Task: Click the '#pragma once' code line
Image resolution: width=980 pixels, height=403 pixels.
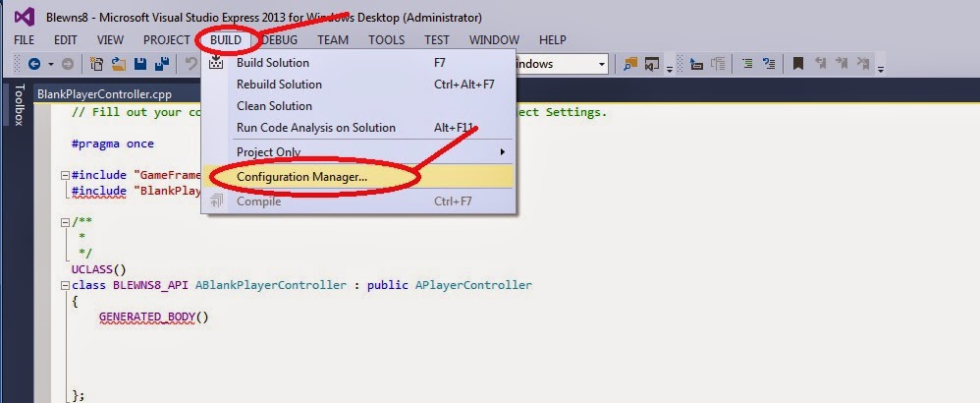Action: coord(113,144)
